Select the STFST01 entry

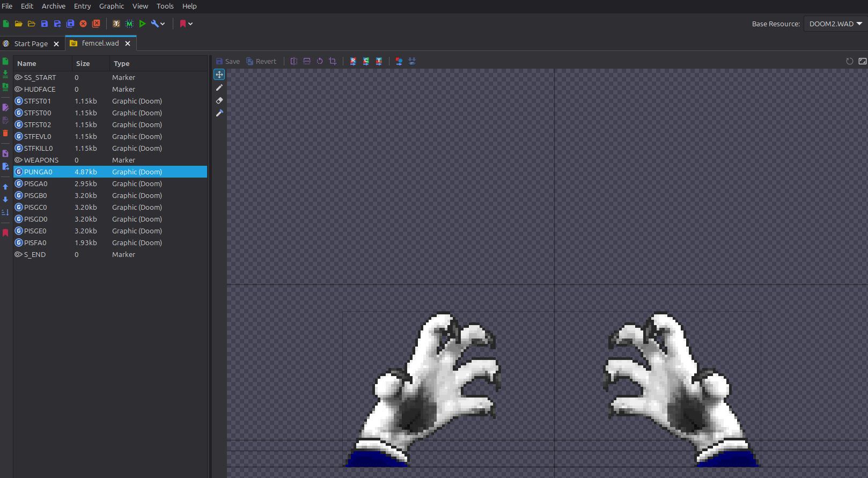pos(110,101)
